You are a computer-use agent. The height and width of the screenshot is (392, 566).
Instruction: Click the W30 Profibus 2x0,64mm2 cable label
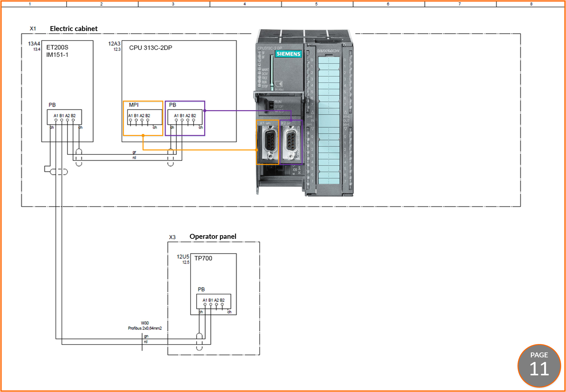pos(145,325)
